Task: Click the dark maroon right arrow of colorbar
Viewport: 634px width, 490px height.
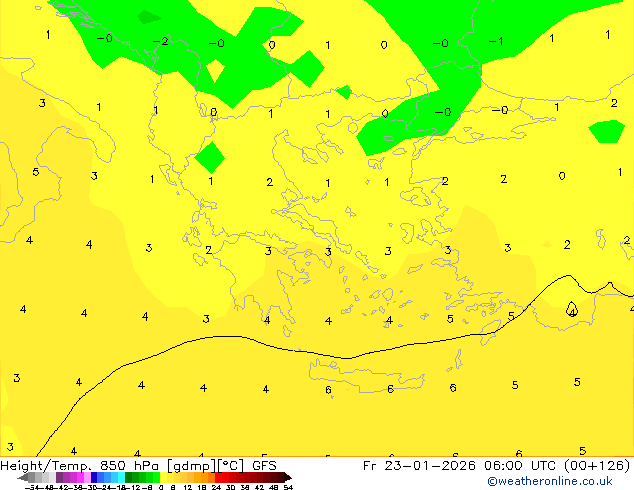Action: (x=288, y=477)
